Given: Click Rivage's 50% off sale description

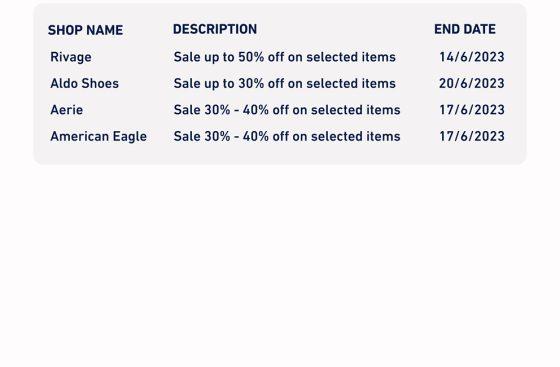Looking at the screenshot, I should click(285, 57).
